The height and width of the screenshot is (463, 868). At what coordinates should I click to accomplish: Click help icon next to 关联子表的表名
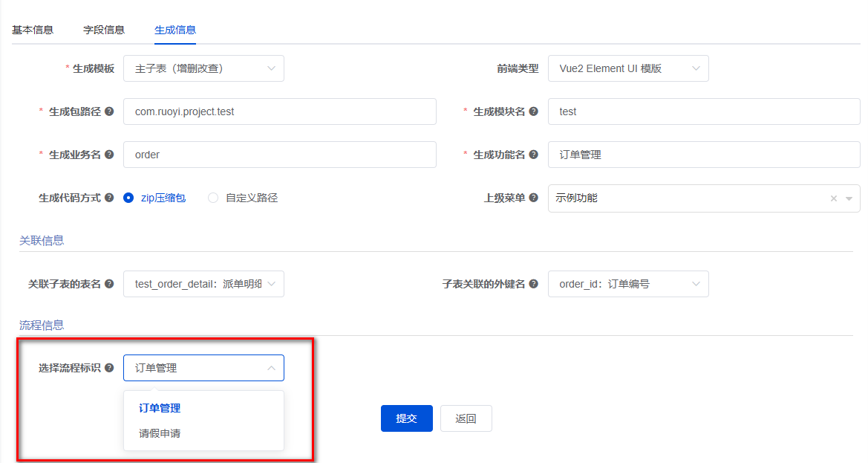tap(110, 284)
